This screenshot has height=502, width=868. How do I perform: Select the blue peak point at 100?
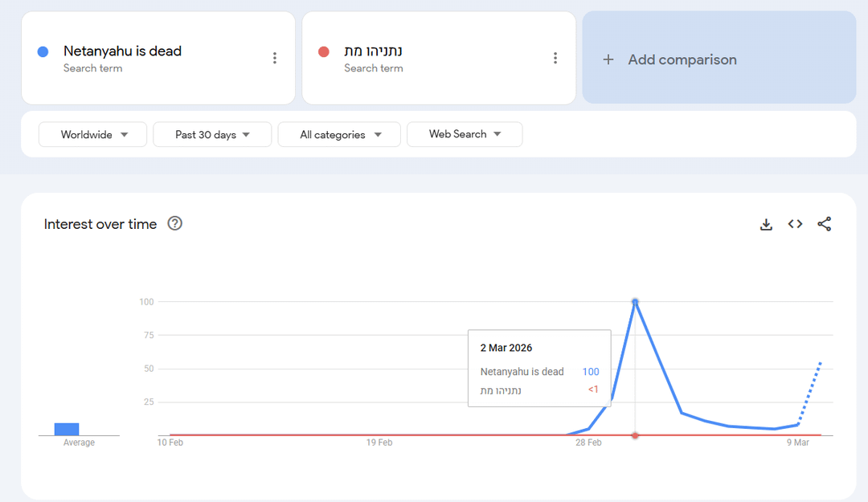click(635, 302)
